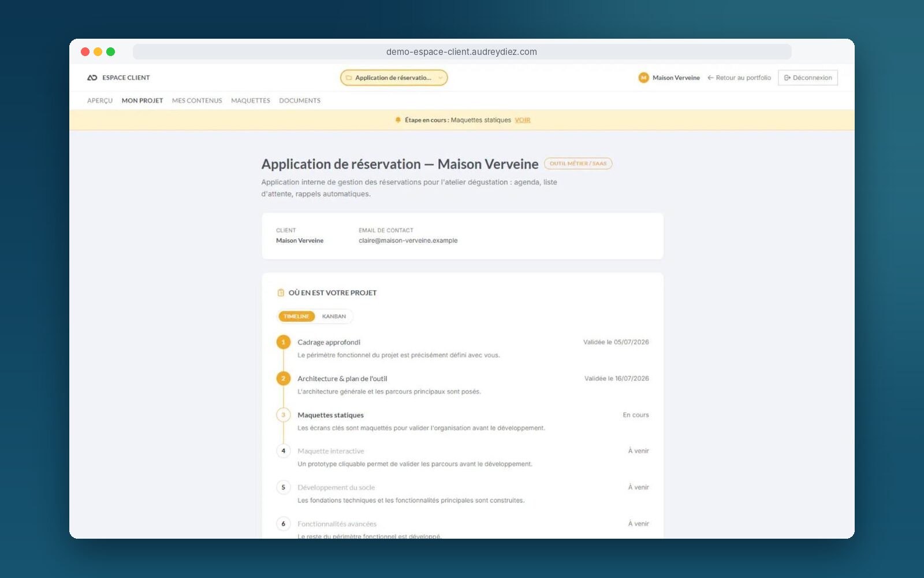The image size is (924, 578).
Task: Click step 3 circle for Maquettes statiques
Action: tap(284, 415)
